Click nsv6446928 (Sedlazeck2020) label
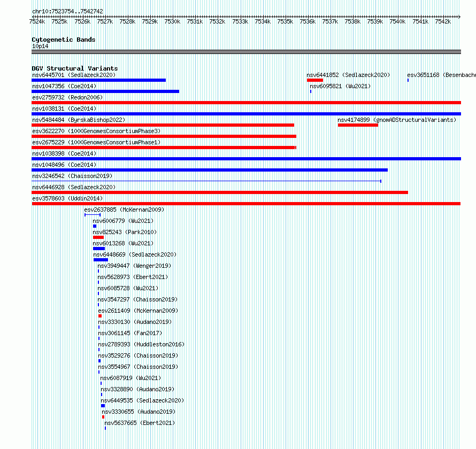Viewport: 476px width, 449px height. [x=74, y=187]
